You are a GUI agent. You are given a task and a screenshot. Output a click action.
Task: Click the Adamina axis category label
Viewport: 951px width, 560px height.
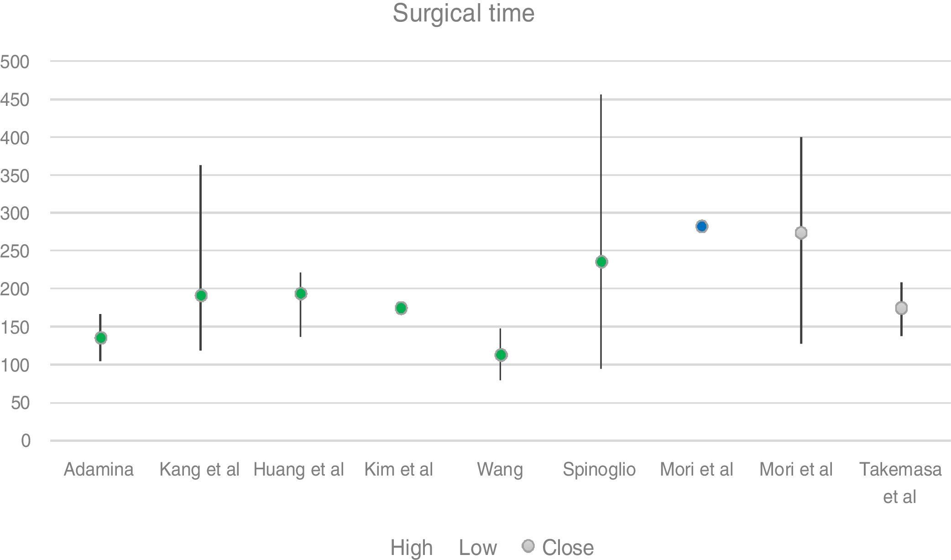(x=99, y=469)
